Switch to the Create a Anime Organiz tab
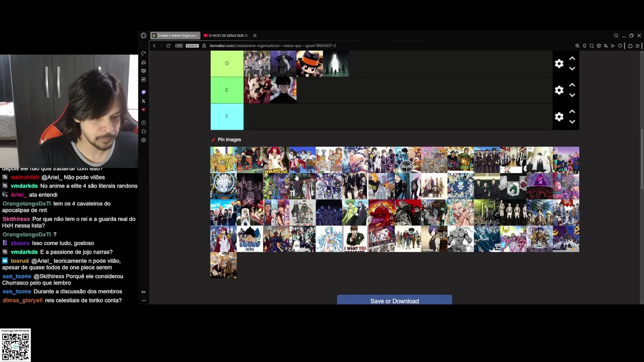 coord(175,36)
